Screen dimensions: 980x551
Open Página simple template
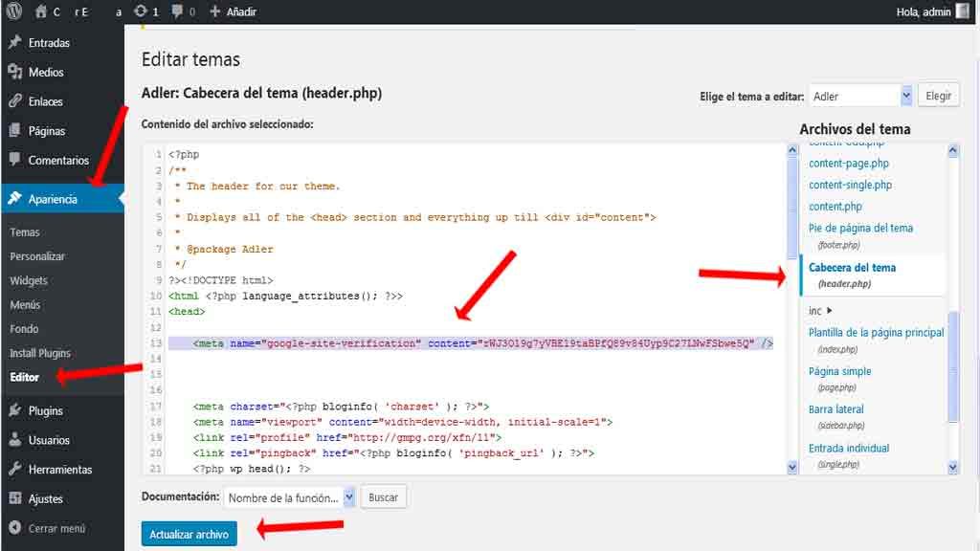point(839,371)
